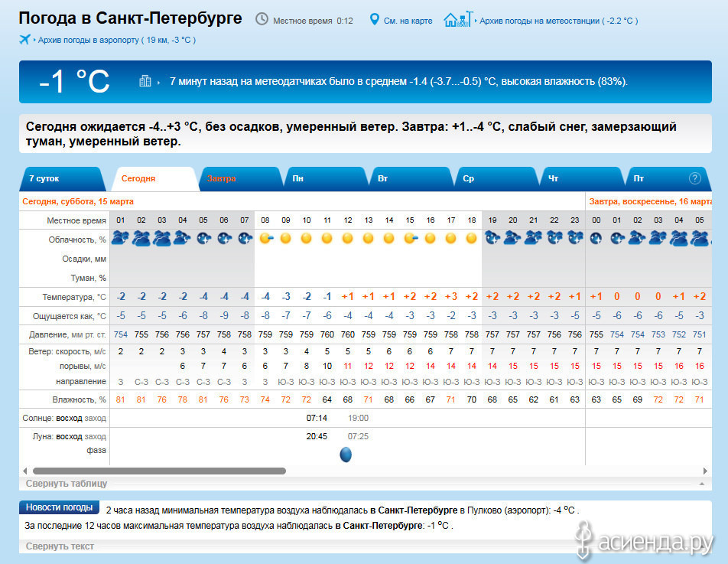Image resolution: width=728 pixels, height=564 pixels.
Task: Open См. на карте link
Action: [408, 21]
